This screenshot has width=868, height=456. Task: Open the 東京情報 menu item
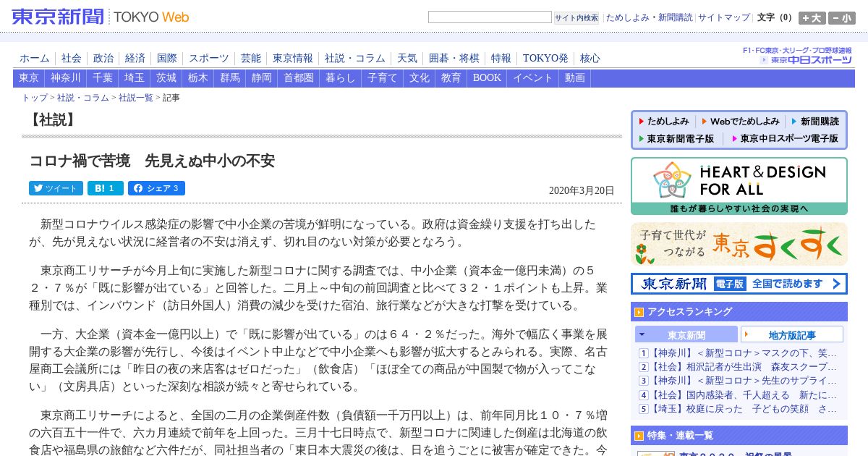click(293, 59)
